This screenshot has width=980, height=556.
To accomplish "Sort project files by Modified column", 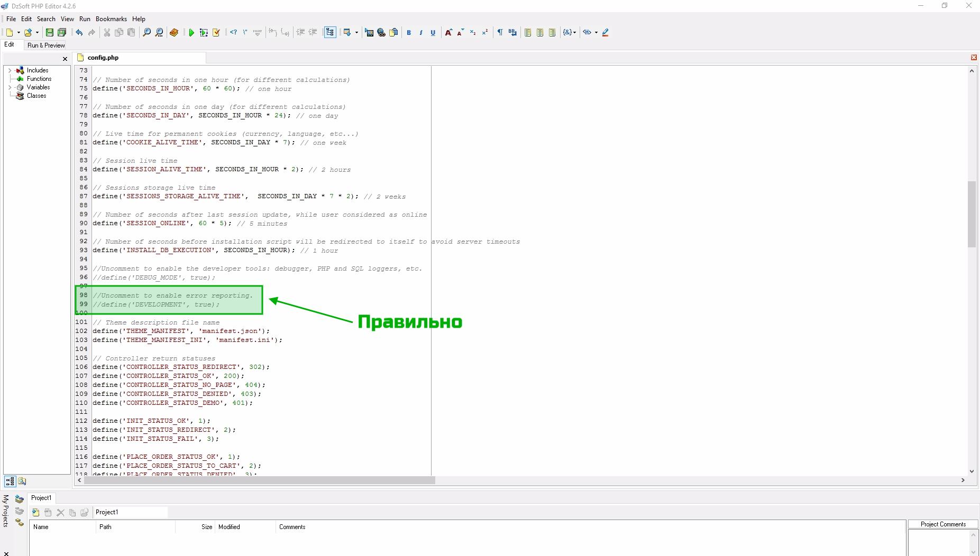I will [x=245, y=527].
